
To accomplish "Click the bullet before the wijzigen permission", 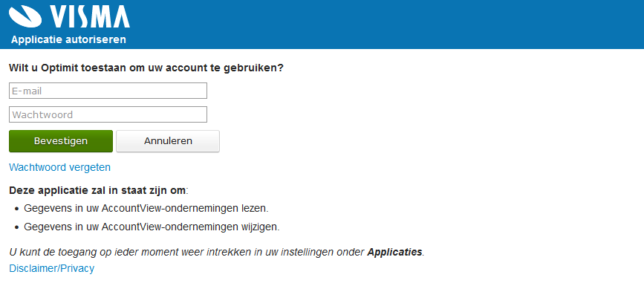I will click(x=17, y=228).
